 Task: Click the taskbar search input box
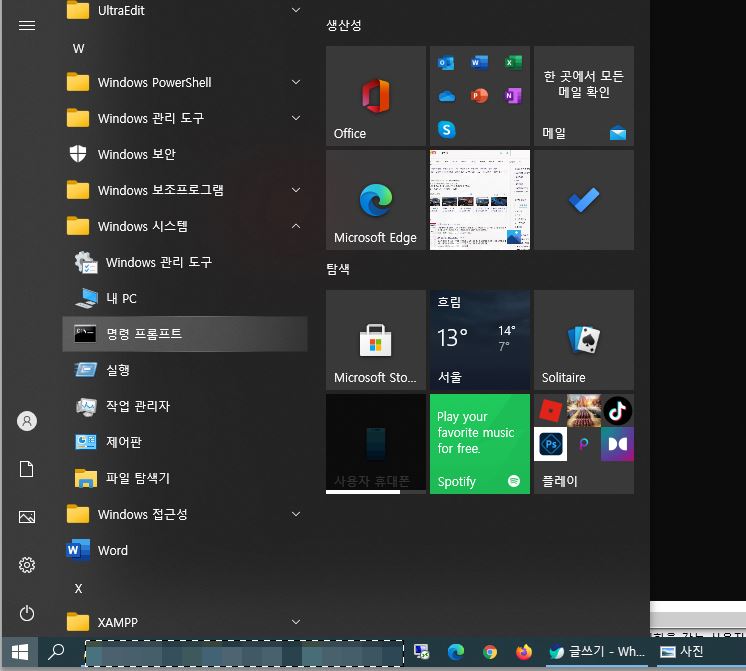244,653
